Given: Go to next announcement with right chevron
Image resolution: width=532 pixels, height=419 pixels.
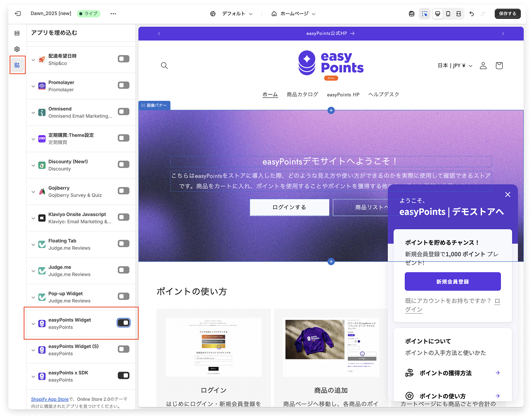Looking at the screenshot, I should (503, 34).
